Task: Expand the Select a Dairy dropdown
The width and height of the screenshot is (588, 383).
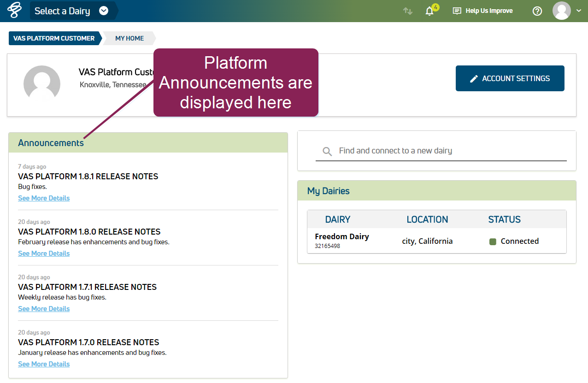Action: coord(104,11)
